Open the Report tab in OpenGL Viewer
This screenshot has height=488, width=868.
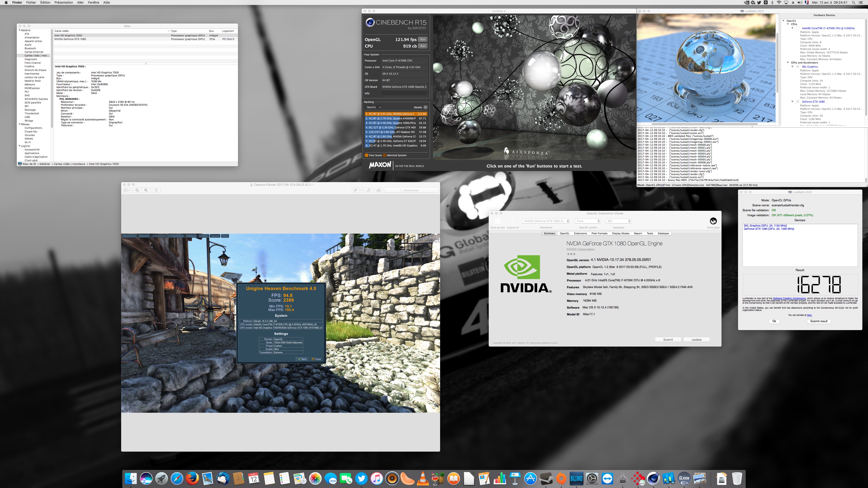(637, 233)
